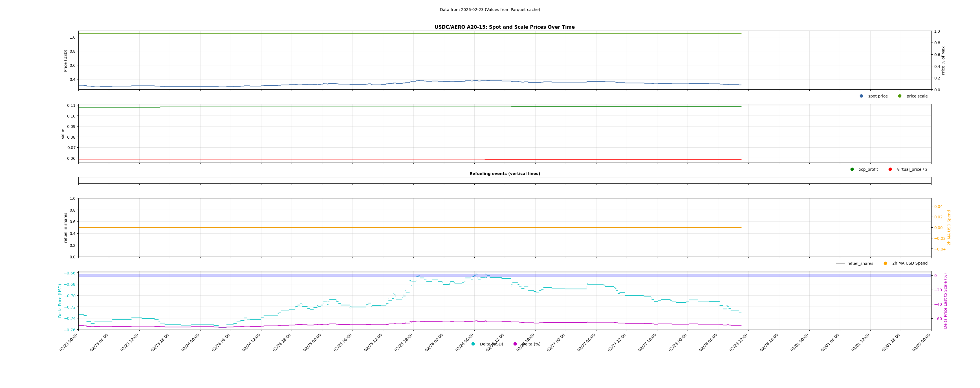980x388 pixels.
Task: Click the Price (USD) y-axis label
Action: (x=65, y=60)
